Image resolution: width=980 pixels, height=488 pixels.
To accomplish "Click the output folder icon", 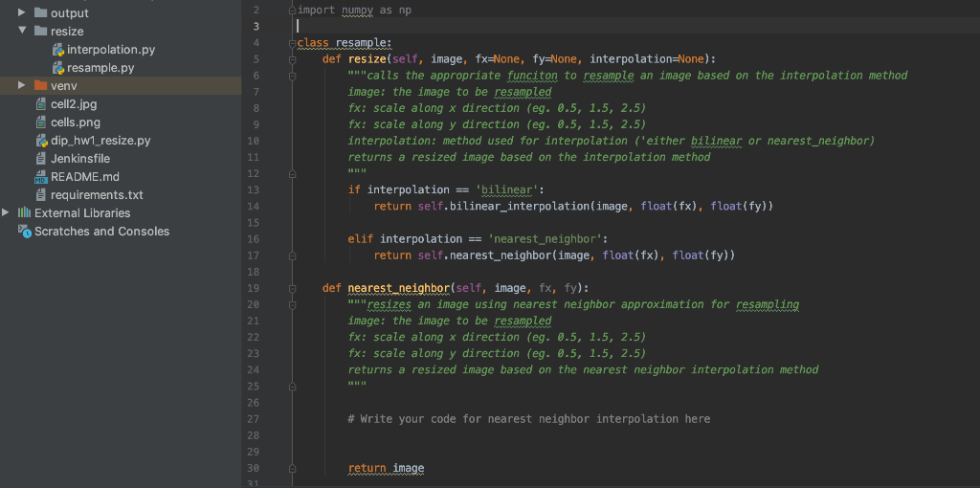I will tap(40, 12).
